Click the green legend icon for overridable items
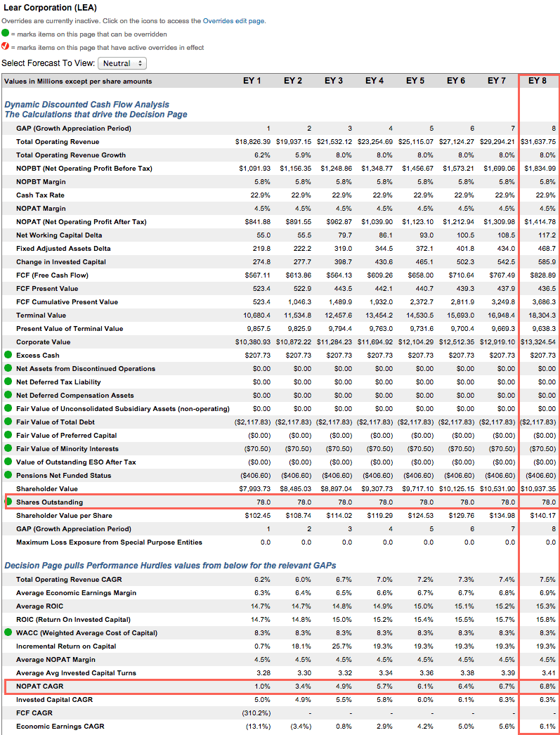Image resolution: width=560 pixels, height=735 pixels. click(5, 34)
